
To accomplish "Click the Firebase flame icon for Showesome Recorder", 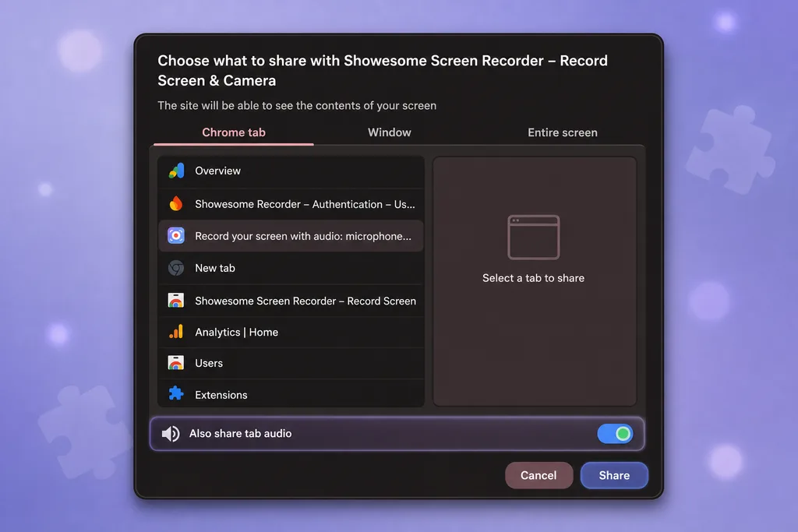I will coord(176,204).
